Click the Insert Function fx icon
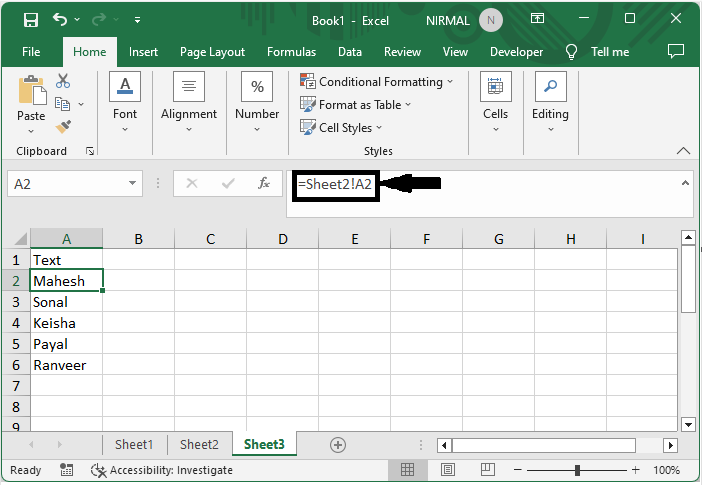Image resolution: width=702 pixels, height=485 pixels. pos(264,184)
